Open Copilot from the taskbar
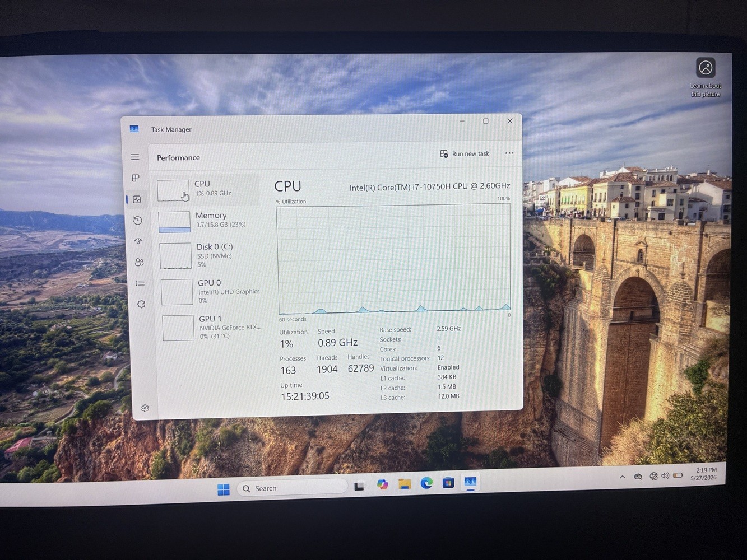Image resolution: width=747 pixels, height=560 pixels. click(382, 484)
